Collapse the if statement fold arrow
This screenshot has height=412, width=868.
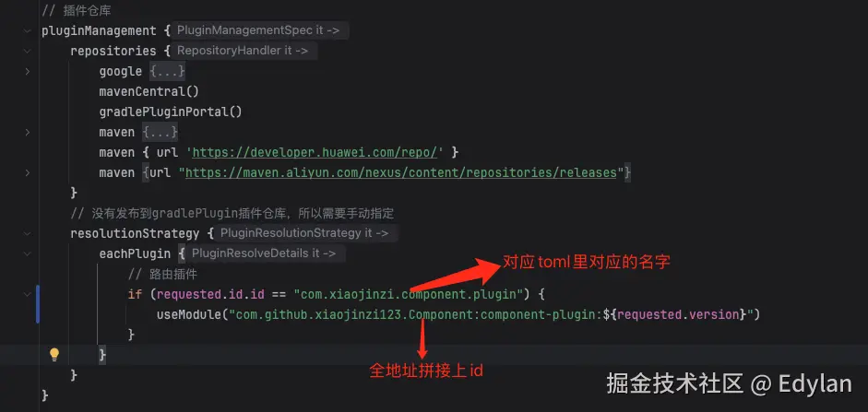coord(27,294)
